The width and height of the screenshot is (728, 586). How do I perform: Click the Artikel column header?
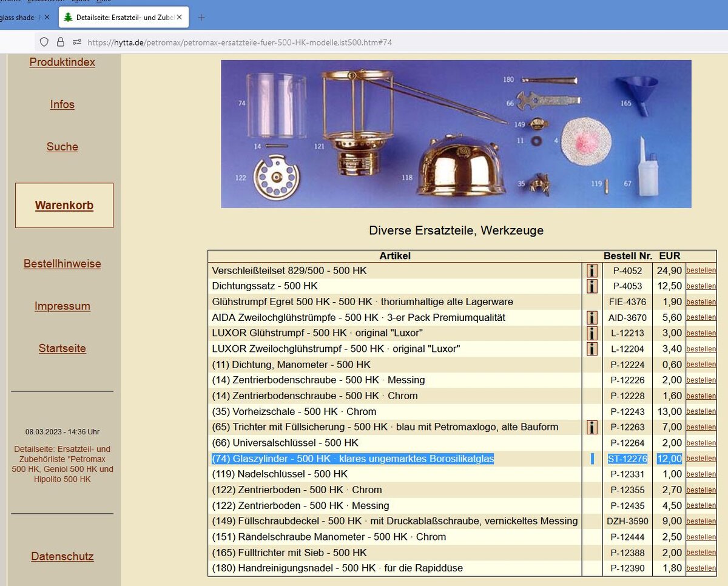395,256
